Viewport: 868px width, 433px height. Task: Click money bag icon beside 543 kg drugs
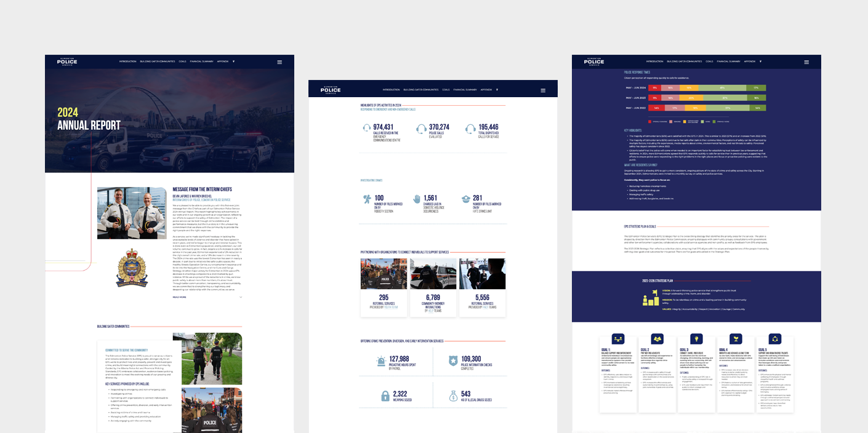(x=453, y=395)
